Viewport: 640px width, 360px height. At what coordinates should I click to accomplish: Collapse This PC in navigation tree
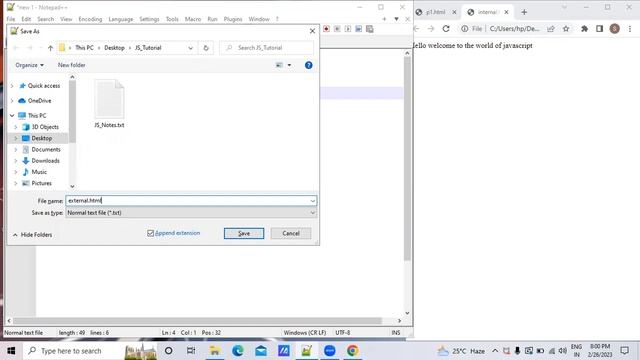click(x=12, y=116)
